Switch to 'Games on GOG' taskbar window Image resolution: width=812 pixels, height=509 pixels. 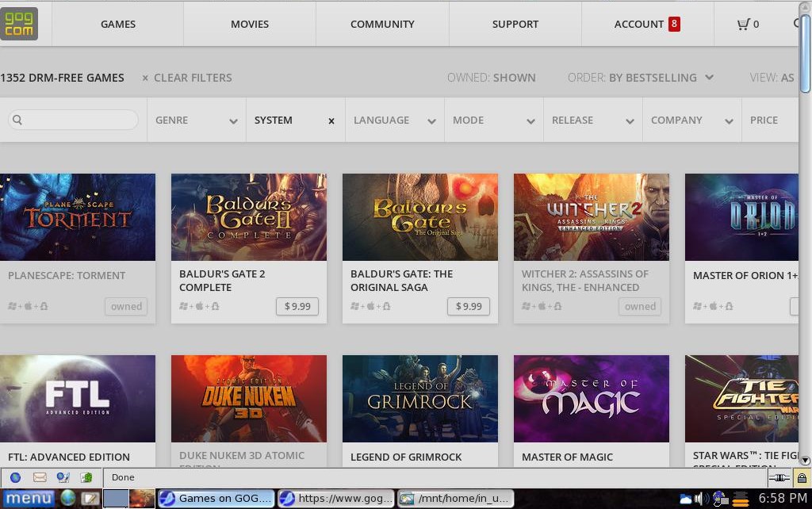pyautogui.click(x=216, y=498)
